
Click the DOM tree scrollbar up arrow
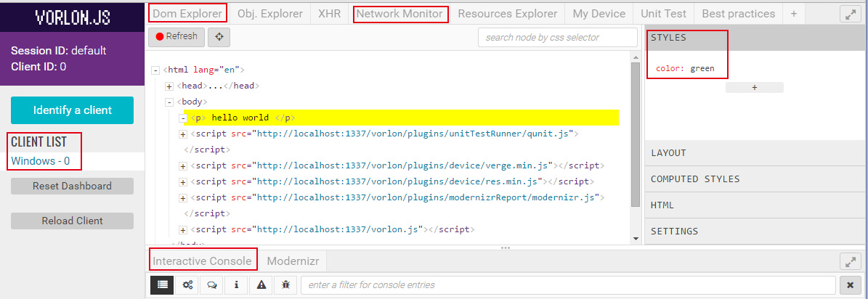(x=635, y=57)
